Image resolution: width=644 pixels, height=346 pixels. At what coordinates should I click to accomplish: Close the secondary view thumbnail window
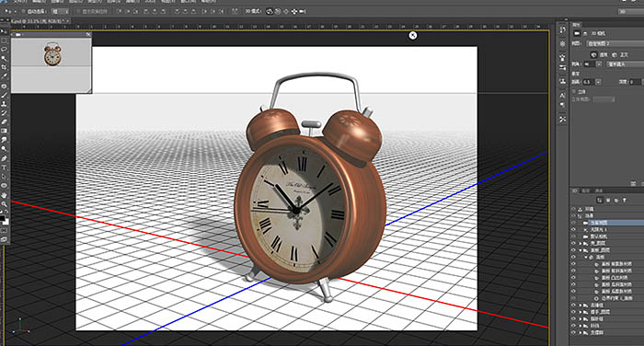click(x=88, y=35)
